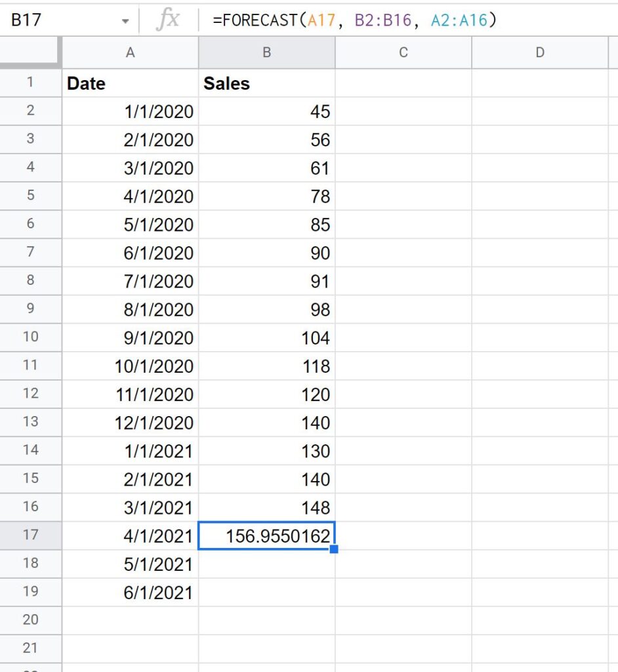Select cell with date 2/1/2021
This screenshot has height=672, width=618.
point(131,479)
